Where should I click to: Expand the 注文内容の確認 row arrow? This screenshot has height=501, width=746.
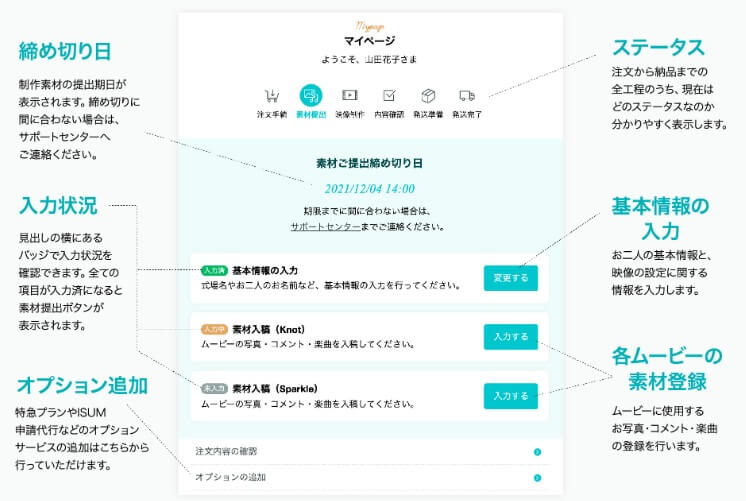pyautogui.click(x=537, y=452)
